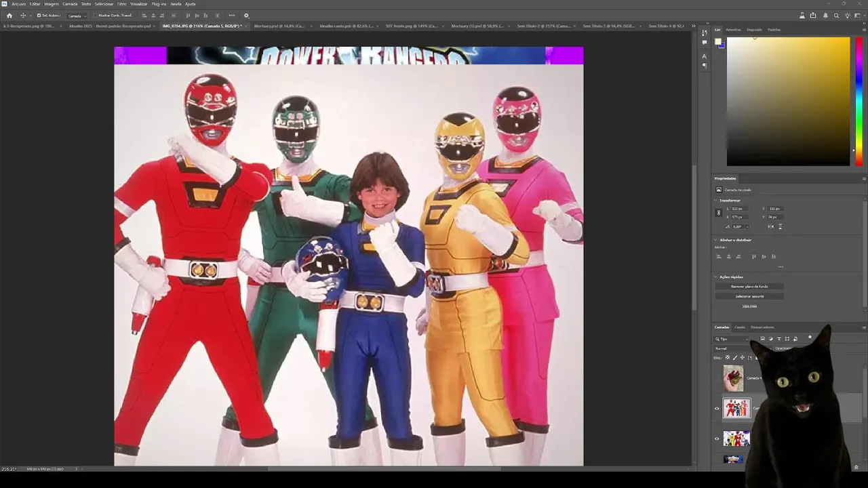Show more align options three dots
The height and width of the screenshot is (488, 868).
(x=781, y=267)
